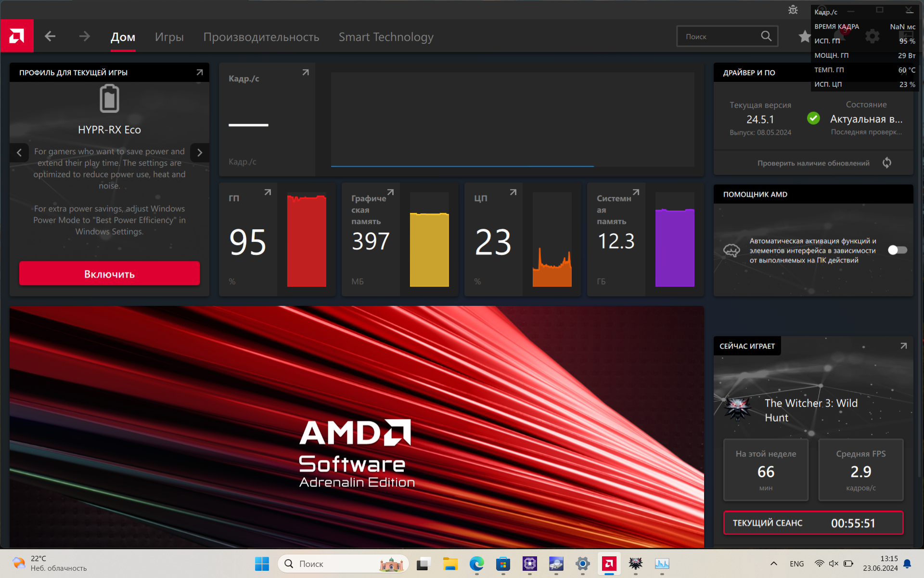Viewport: 924px width, 578px height.
Task: Toggle AMD assistant automatic activation switch
Action: tap(898, 250)
